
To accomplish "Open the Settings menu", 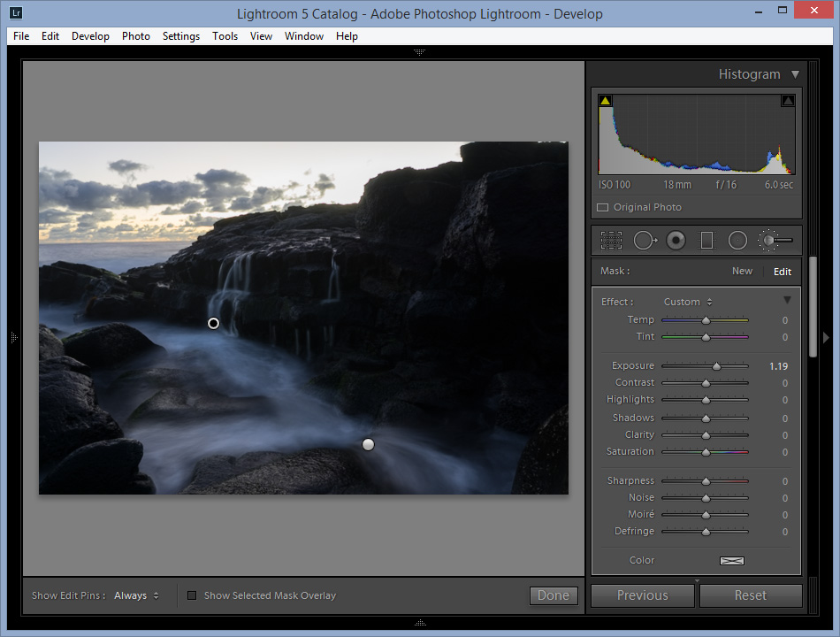I will [x=180, y=36].
